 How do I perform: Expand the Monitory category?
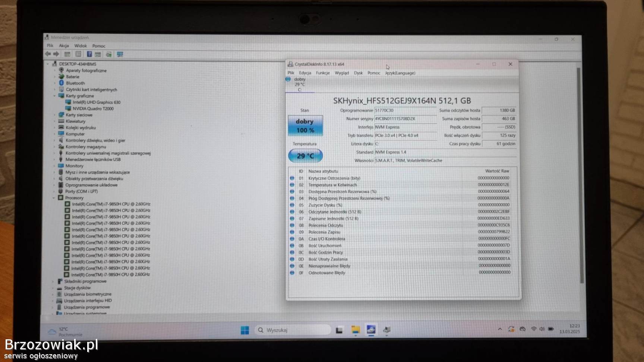[x=54, y=166]
